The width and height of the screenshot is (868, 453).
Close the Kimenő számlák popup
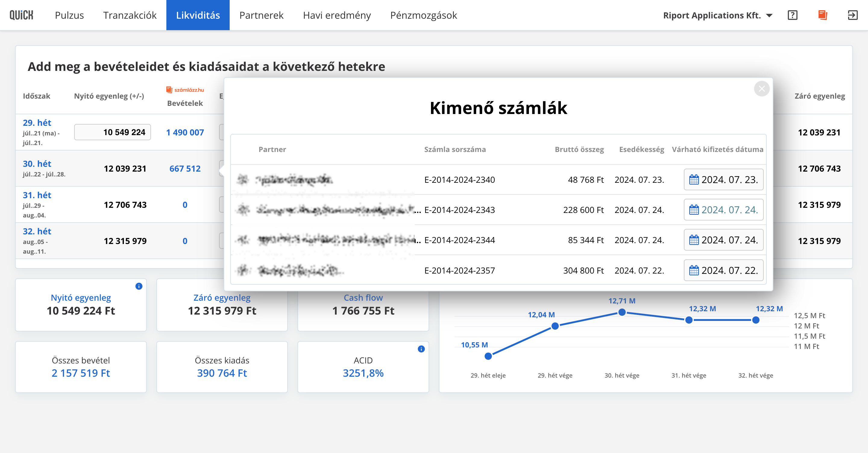click(x=762, y=89)
